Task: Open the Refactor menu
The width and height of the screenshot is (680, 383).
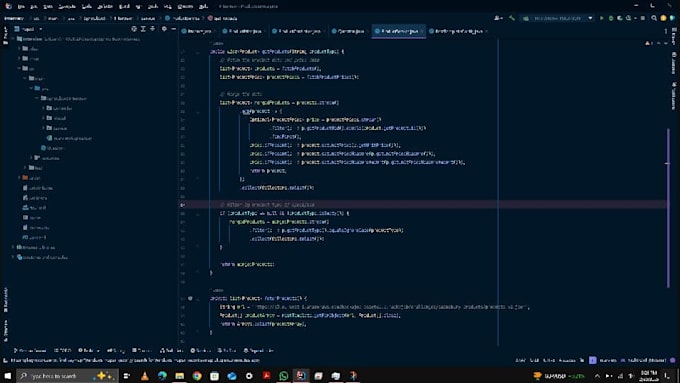Action: click(x=105, y=6)
